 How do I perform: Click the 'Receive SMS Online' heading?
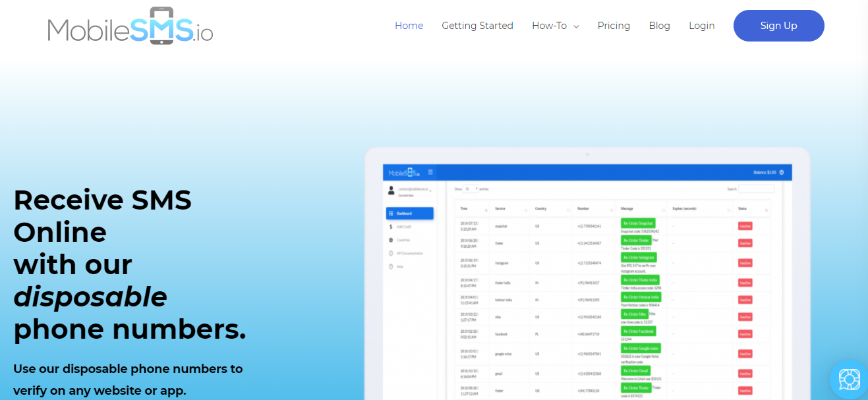point(102,215)
